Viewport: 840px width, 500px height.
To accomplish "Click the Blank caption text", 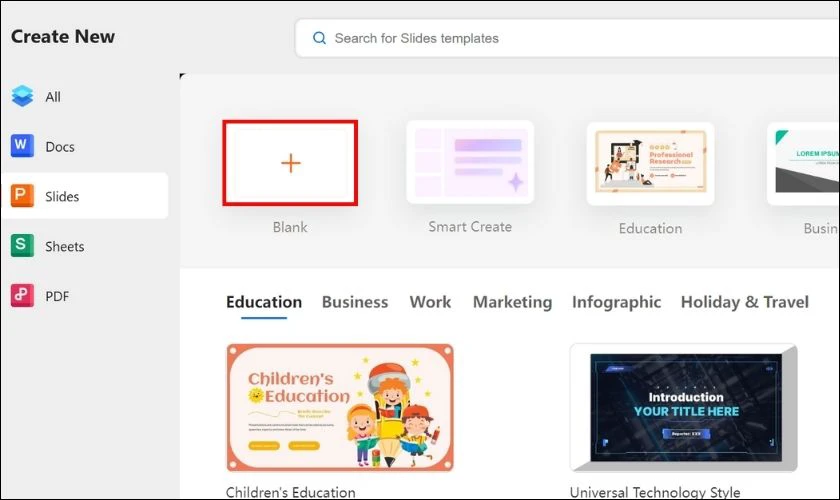I will 290,227.
